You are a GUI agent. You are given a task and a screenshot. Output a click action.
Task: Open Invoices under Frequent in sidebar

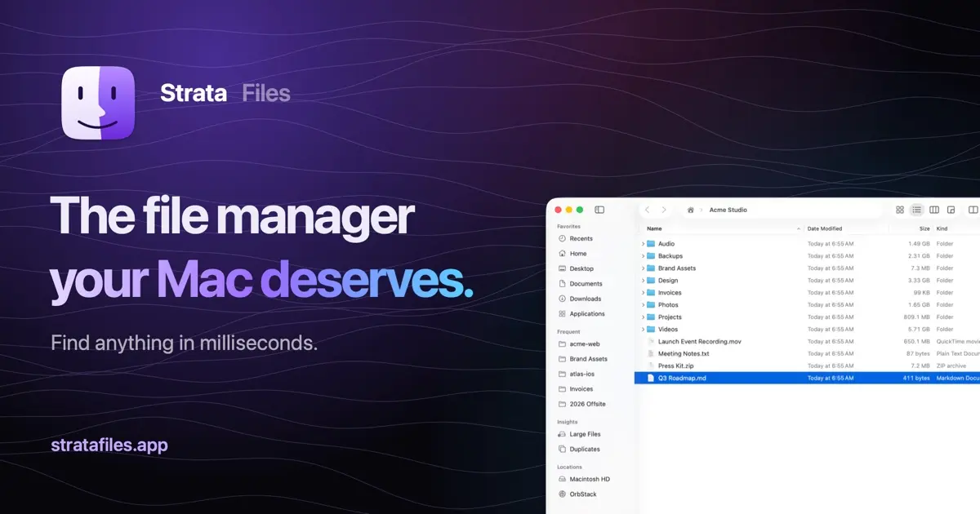(576, 389)
